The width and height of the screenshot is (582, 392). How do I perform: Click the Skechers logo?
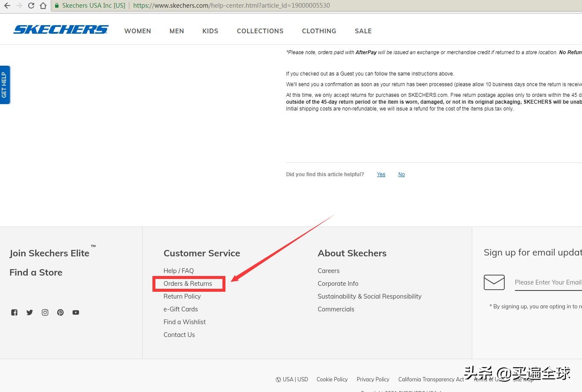click(x=61, y=29)
